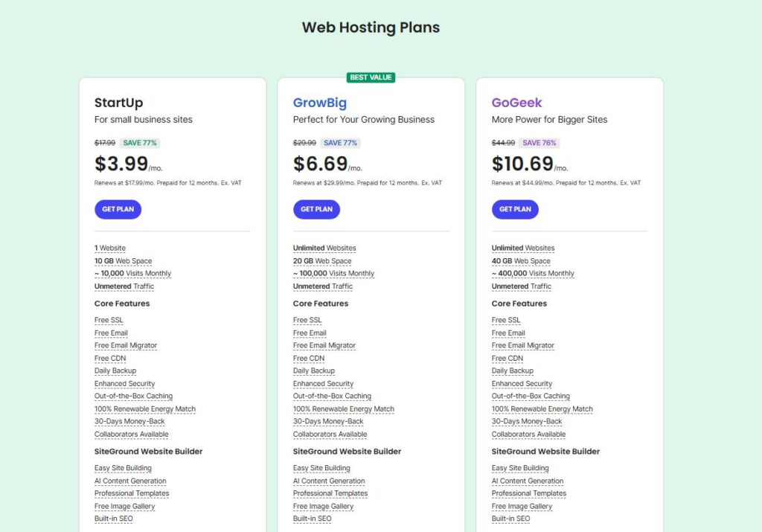Screen dimensions: 762x532
Task: Click 100% Renewable Energy Match in GoGeek
Action: click(542, 408)
